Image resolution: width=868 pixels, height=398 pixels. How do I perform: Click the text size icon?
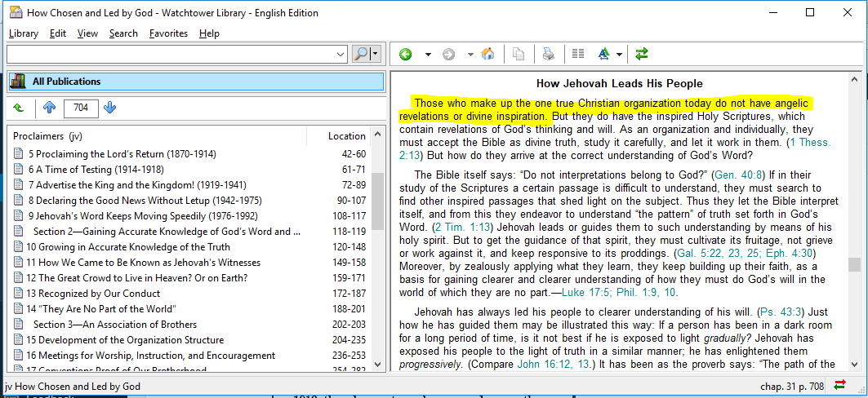[x=604, y=55]
